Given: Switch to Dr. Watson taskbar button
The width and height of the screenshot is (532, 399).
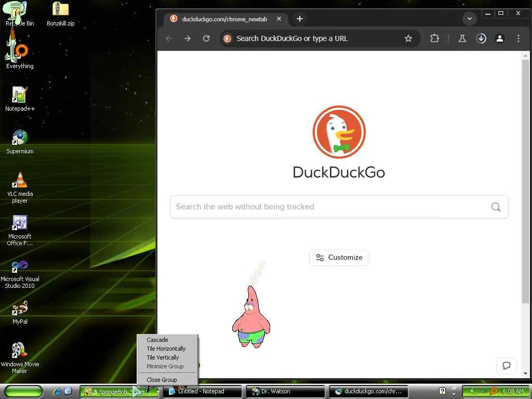Looking at the screenshot, I should point(285,392).
